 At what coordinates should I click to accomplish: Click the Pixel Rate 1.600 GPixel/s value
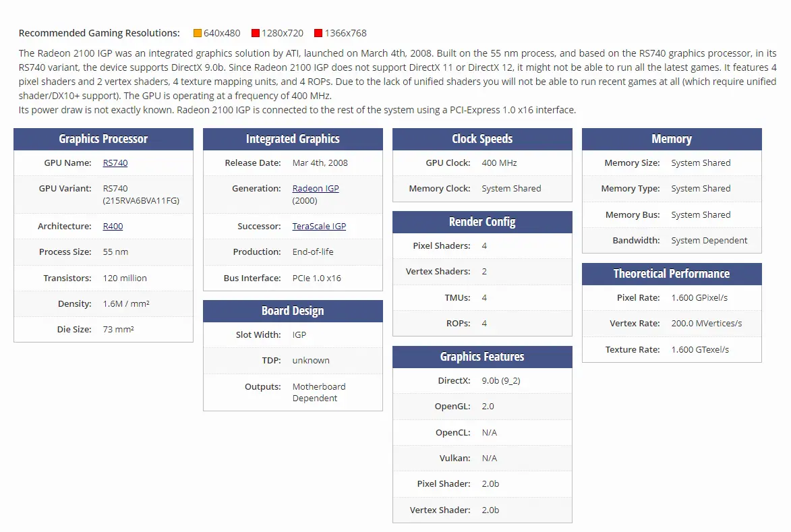pyautogui.click(x=699, y=298)
